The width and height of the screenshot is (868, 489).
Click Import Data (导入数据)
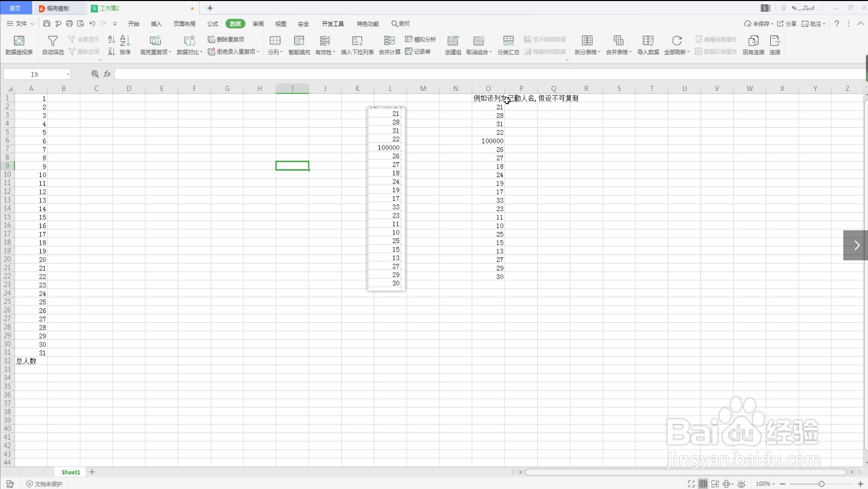(x=648, y=45)
